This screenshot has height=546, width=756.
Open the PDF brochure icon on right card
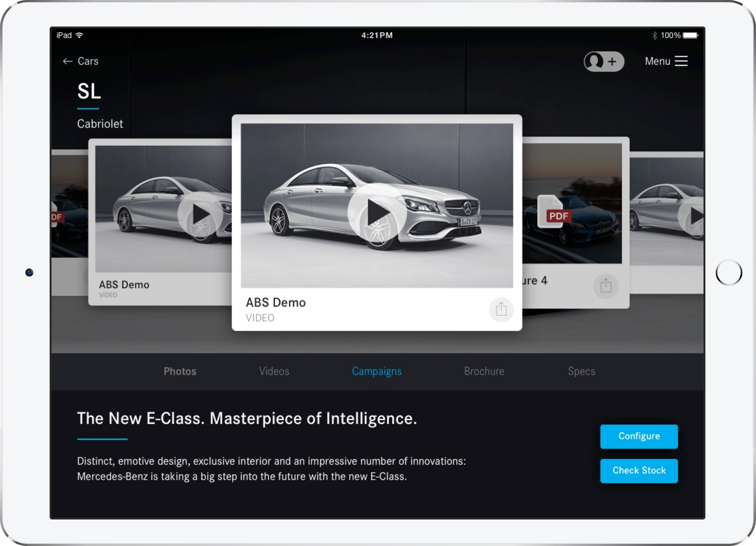coord(554,211)
